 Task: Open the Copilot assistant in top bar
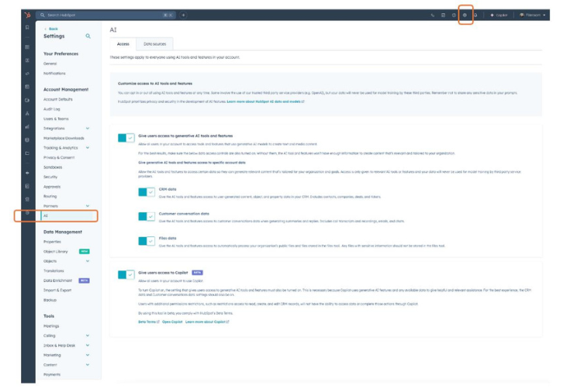pyautogui.click(x=498, y=15)
